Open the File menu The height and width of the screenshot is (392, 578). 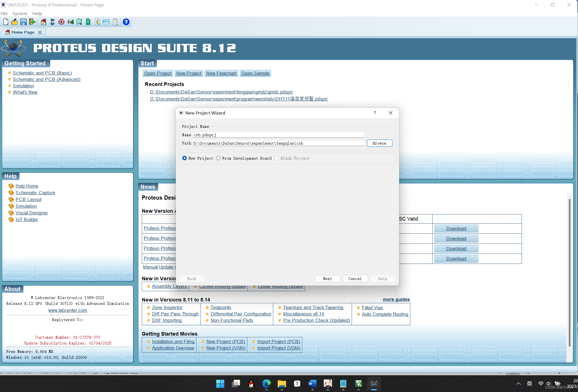[x=5, y=13]
